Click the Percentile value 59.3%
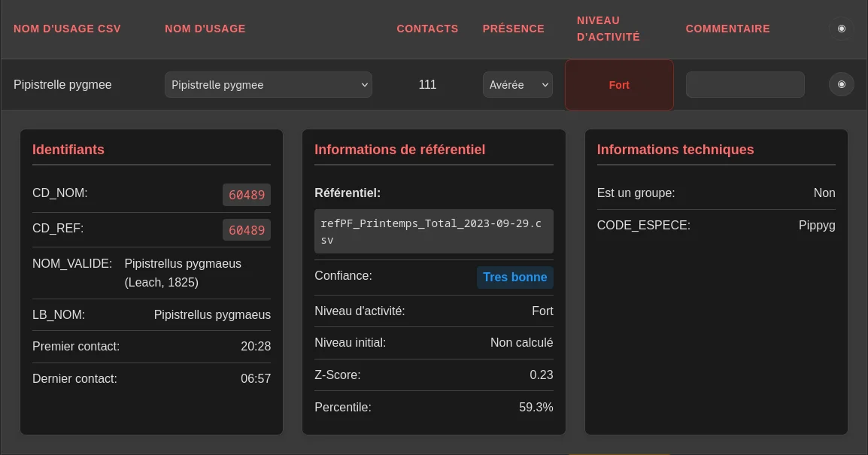868x455 pixels. (x=536, y=408)
